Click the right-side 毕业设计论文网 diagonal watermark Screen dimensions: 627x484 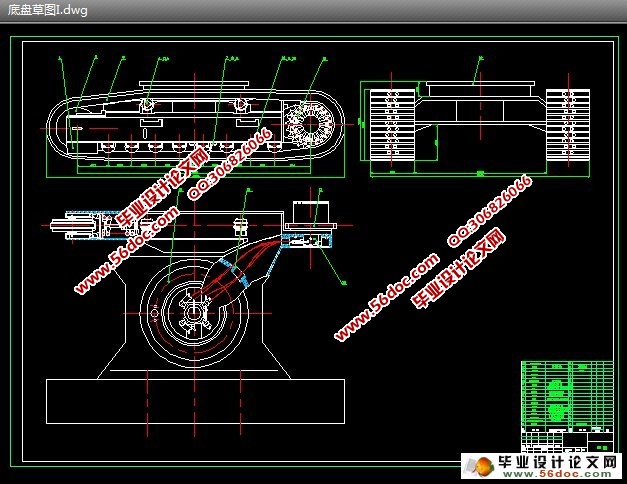point(459,268)
